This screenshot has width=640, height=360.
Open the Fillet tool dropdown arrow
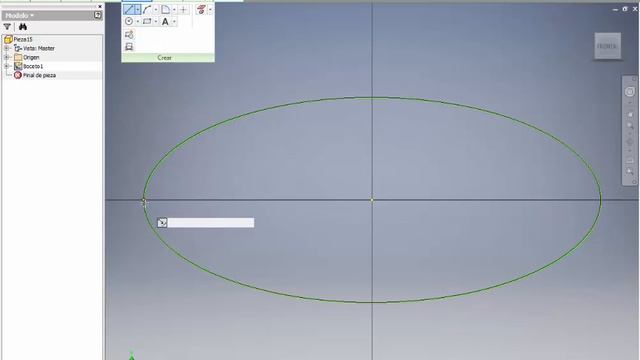click(174, 9)
